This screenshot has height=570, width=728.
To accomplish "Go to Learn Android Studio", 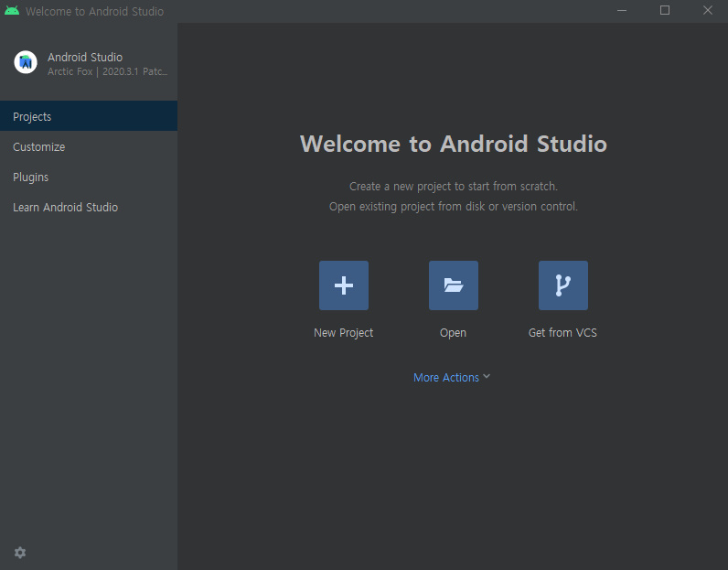I will click(89, 207).
